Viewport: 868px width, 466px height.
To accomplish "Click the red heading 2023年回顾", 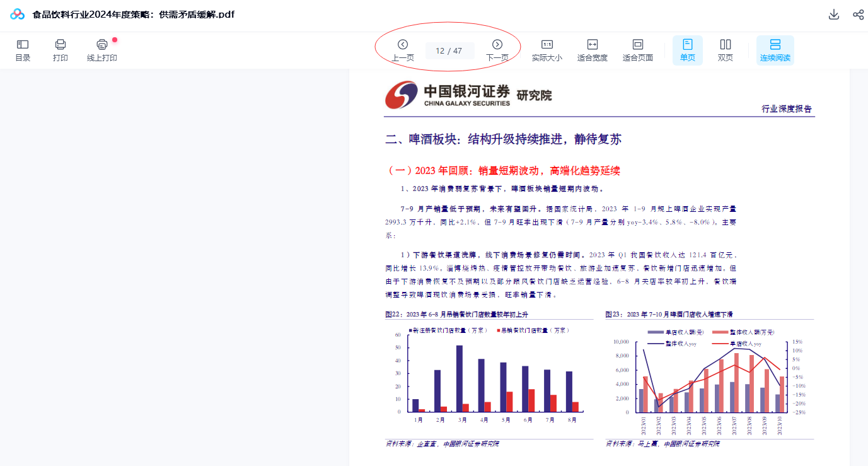I will pos(503,171).
